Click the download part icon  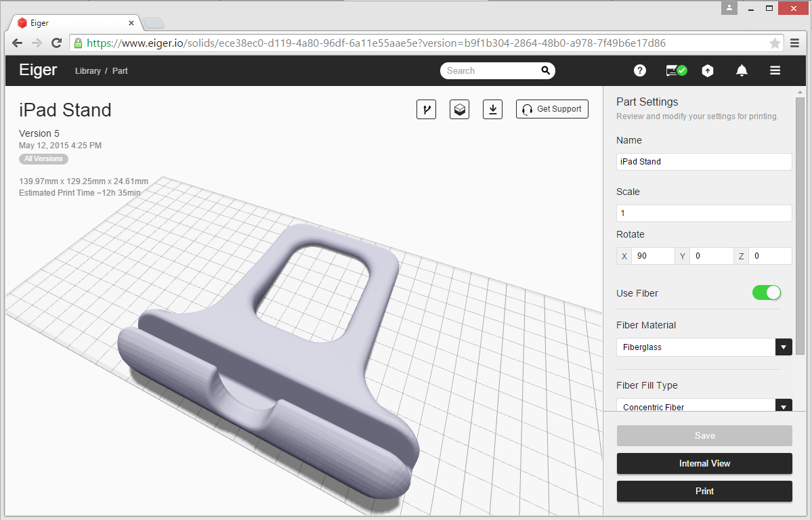(493, 109)
